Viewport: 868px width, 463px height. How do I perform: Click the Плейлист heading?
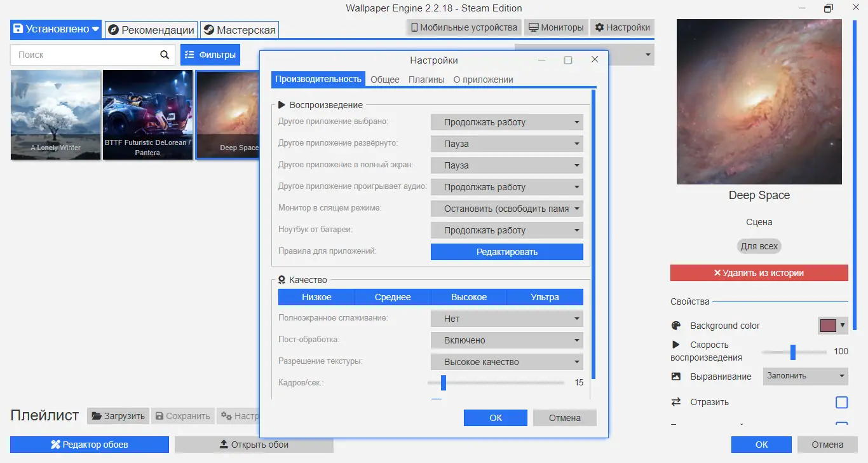click(44, 415)
